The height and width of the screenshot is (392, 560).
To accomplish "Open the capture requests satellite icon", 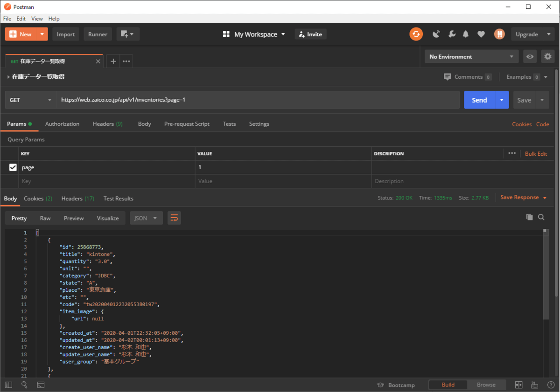I will 436,34.
